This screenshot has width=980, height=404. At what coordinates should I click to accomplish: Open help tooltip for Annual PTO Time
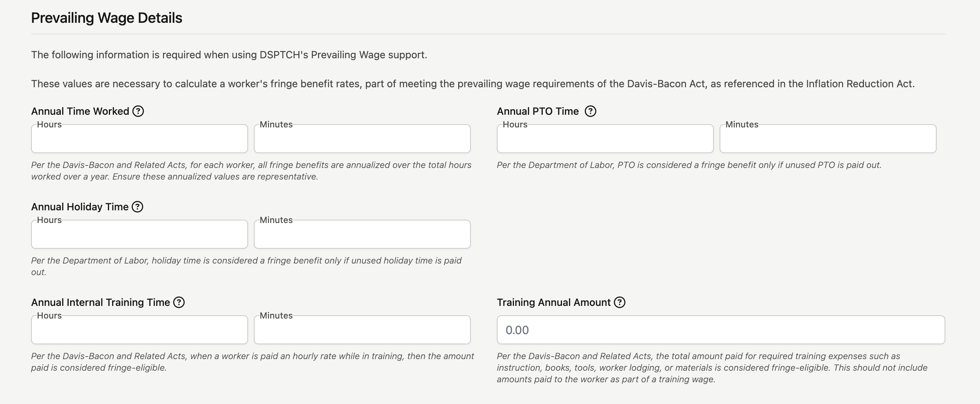(591, 111)
